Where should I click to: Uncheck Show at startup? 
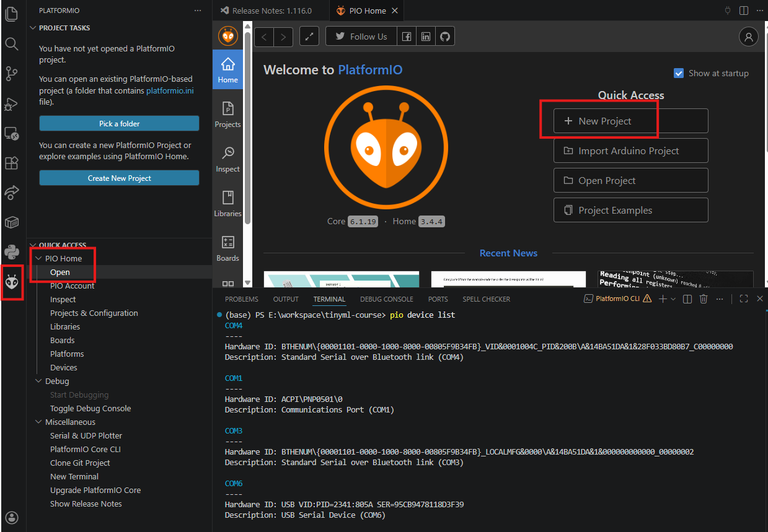[x=679, y=73]
